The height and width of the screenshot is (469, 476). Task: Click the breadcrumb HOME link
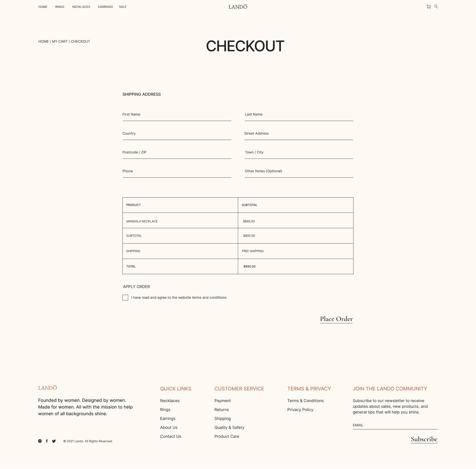tap(44, 42)
